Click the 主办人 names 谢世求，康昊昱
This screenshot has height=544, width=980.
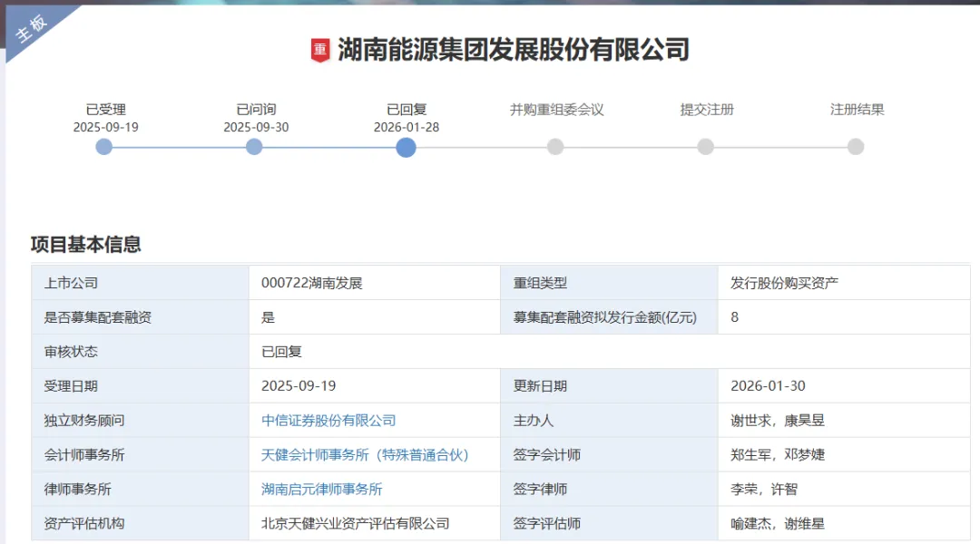(778, 421)
